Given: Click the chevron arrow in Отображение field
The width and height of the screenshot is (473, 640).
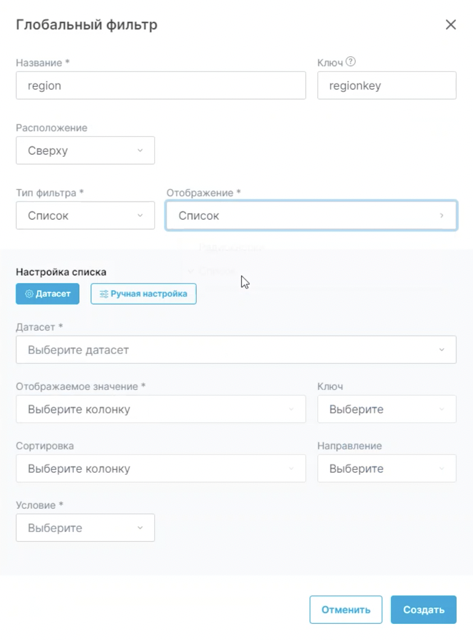Looking at the screenshot, I should [x=442, y=216].
